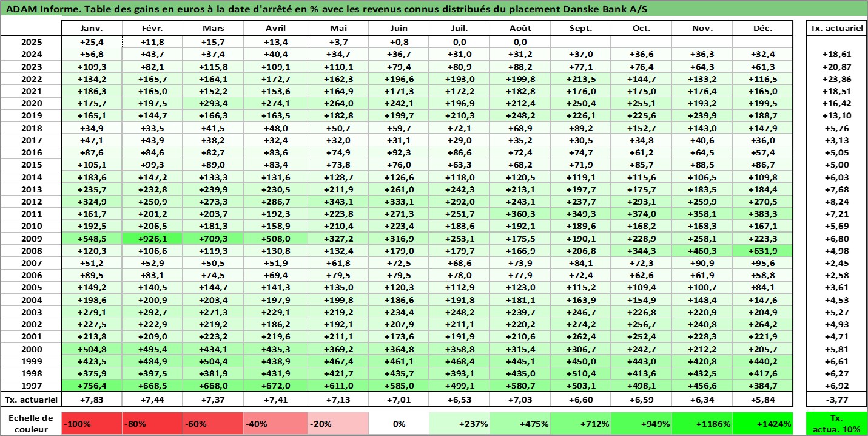Viewport: 868px width, 436px height.
Task: Select the 'Nov.' column header
Action: 702,29
